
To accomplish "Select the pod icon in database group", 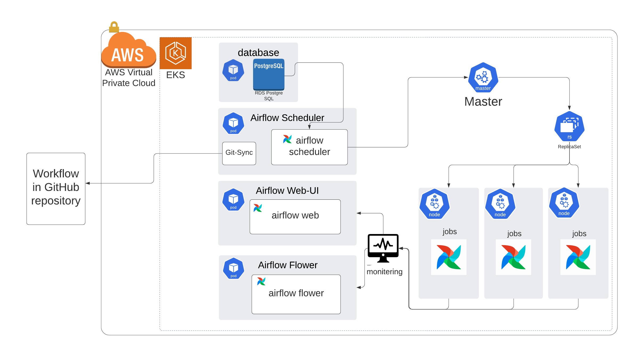I will [x=233, y=70].
